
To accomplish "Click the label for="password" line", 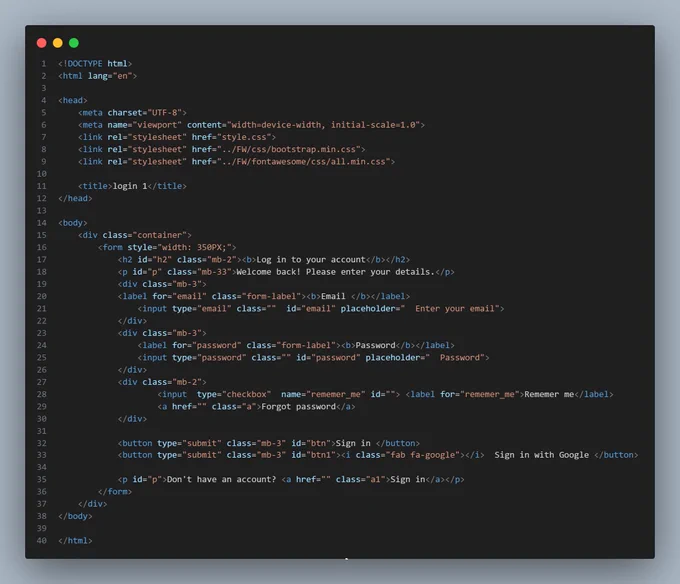I will click(296, 345).
